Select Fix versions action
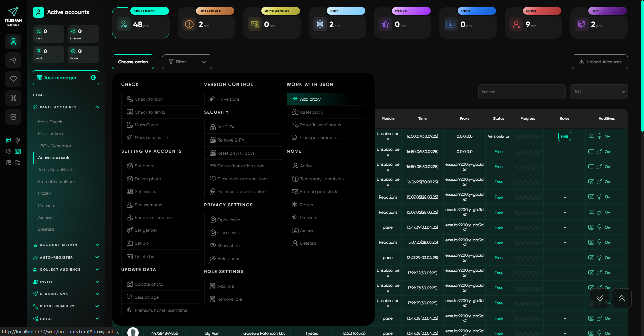Viewport: 644px width, 336px height. click(x=243, y=99)
